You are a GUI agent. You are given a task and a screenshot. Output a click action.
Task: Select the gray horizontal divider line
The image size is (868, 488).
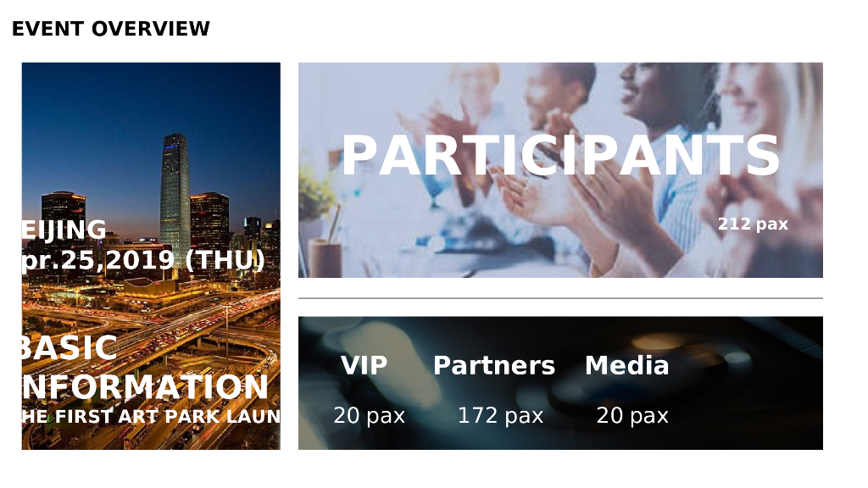[x=559, y=298]
